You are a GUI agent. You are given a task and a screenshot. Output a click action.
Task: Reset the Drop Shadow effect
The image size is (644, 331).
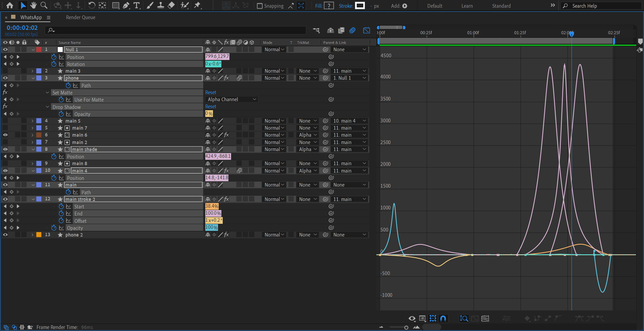211,107
